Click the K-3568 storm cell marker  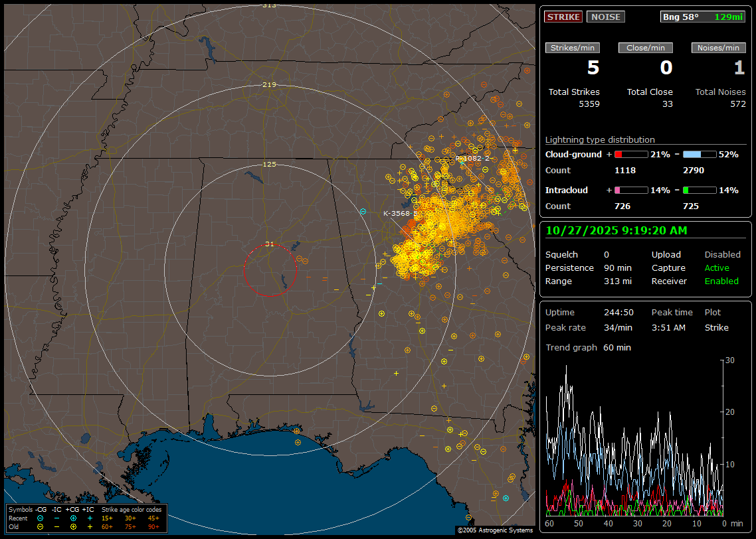pyautogui.click(x=400, y=213)
